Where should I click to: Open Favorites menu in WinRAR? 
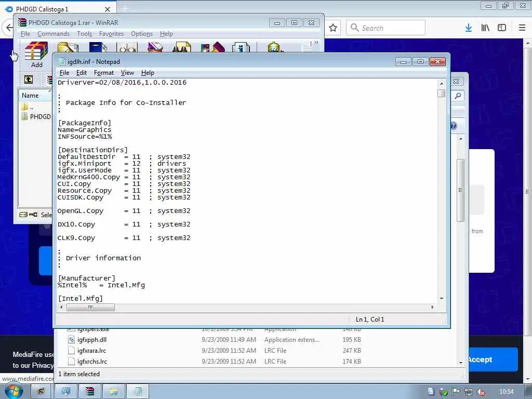coord(111,34)
